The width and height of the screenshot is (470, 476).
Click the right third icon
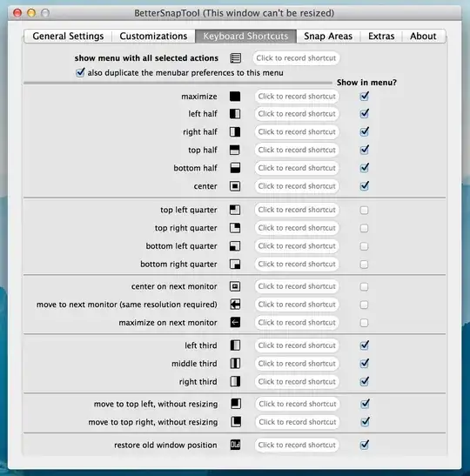(x=235, y=381)
